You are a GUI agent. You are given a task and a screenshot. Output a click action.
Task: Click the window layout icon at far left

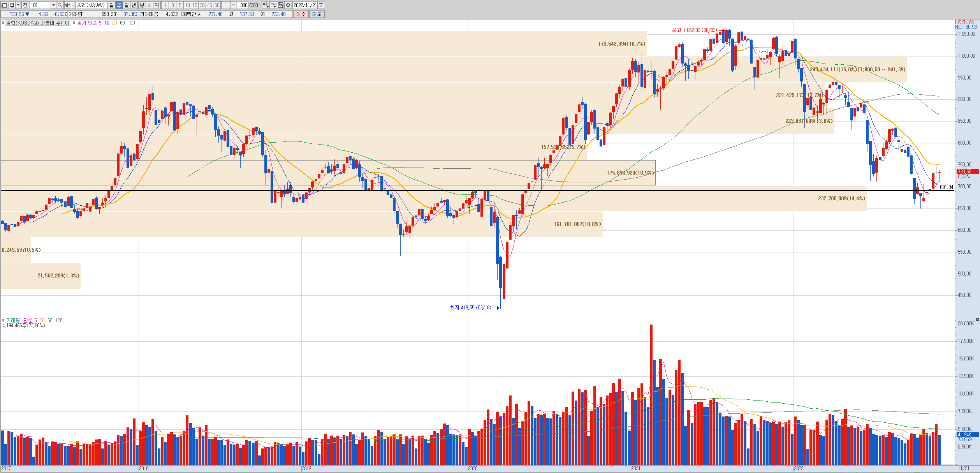click(4, 5)
